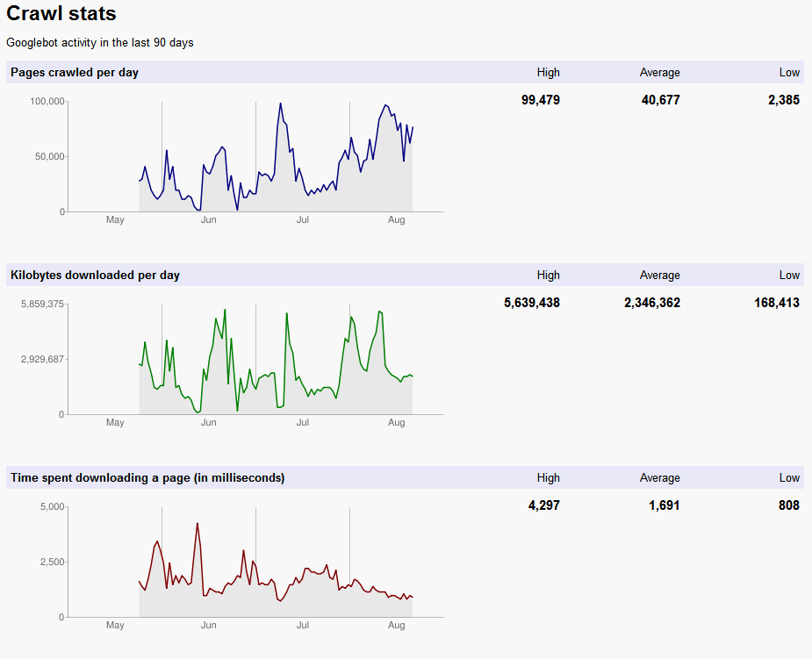The image size is (812, 659).
Task: Click the 808 low download time value
Action: coord(787,505)
